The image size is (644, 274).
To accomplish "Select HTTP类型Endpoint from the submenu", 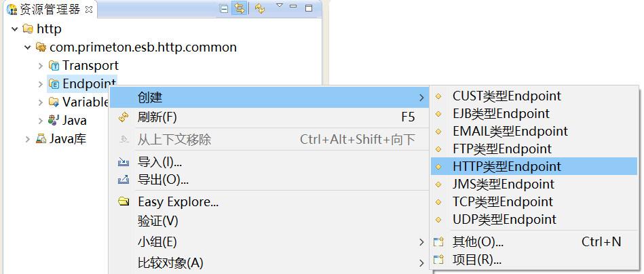I will click(x=506, y=166).
